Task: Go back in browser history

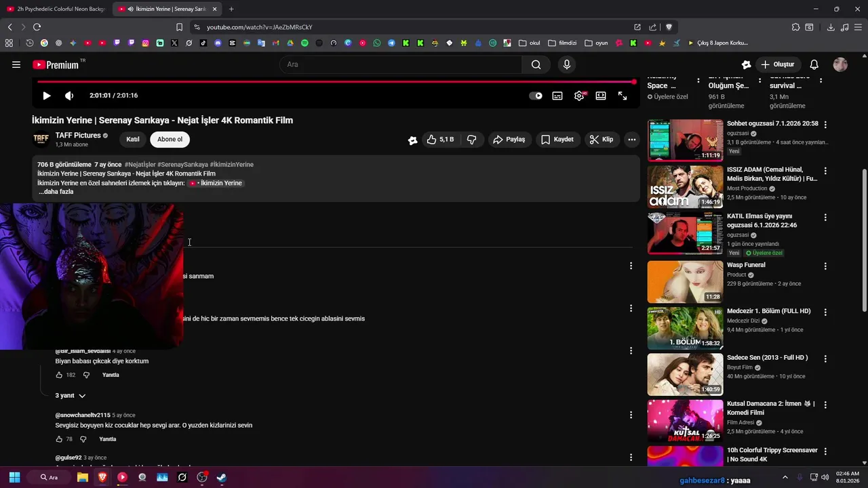Action: point(9,27)
